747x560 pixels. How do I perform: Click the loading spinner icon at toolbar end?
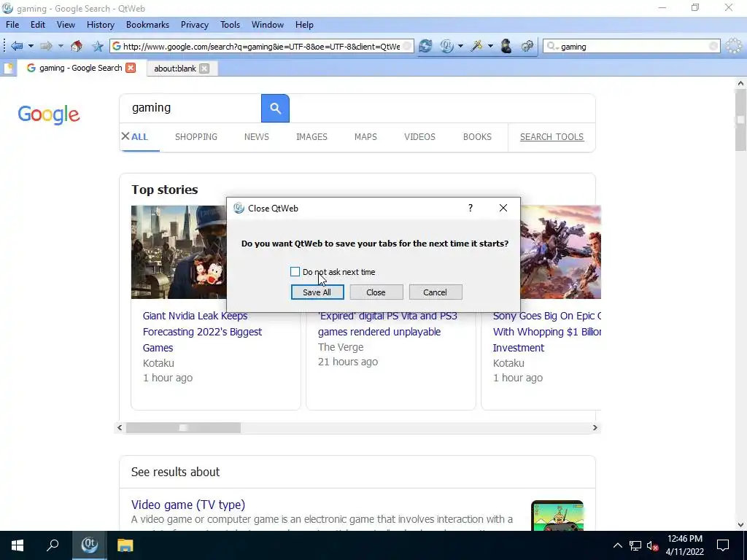[x=734, y=46]
